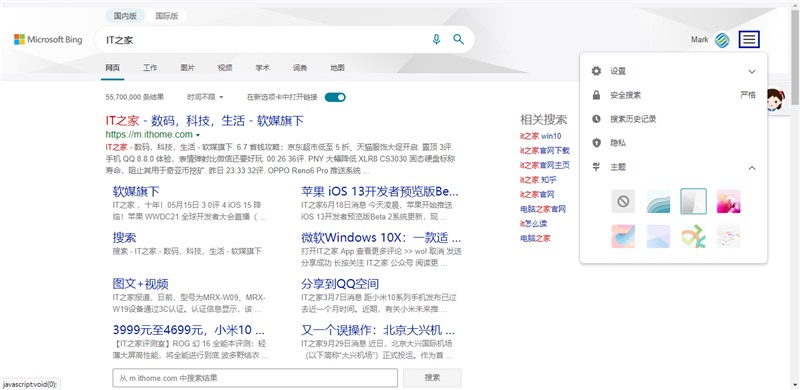Viewport: 800px width, 390px height.
Task: Open the 苹果 iOS 13开发者预览版 sublink
Action: click(380, 191)
